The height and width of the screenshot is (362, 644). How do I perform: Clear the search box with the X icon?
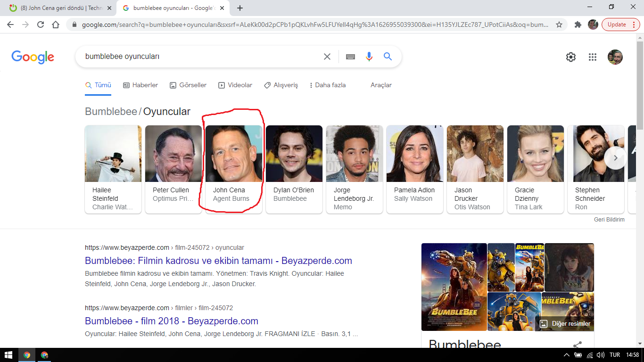pyautogui.click(x=327, y=57)
